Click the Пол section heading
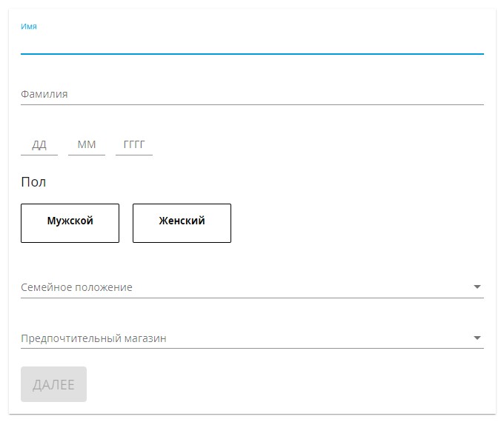The width and height of the screenshot is (504, 422). (x=33, y=182)
